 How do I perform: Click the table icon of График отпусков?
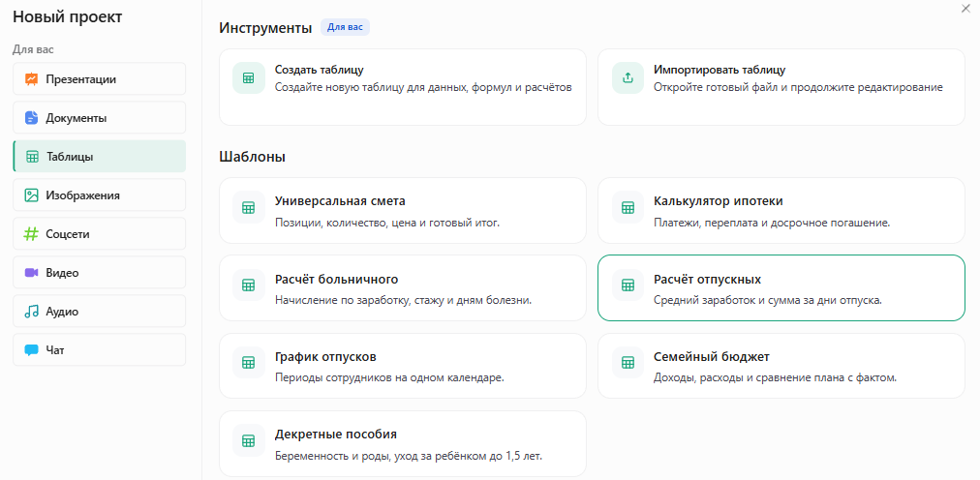pos(249,362)
